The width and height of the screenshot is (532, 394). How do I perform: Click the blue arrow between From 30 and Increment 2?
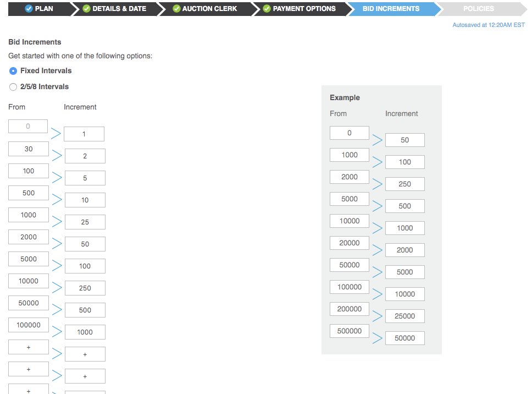[x=57, y=156]
